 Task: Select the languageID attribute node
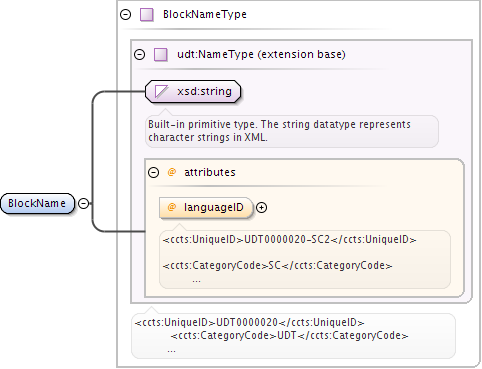pyautogui.click(x=206, y=208)
